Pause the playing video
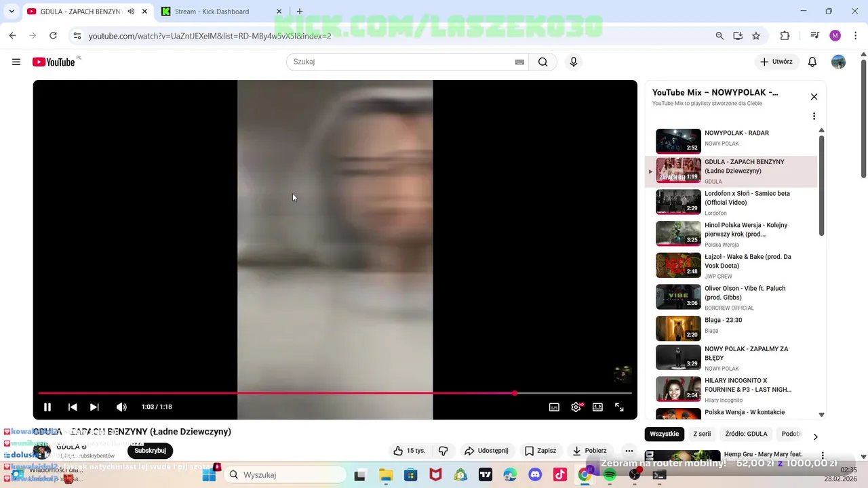Screen dimensions: 868x488 click(47, 407)
